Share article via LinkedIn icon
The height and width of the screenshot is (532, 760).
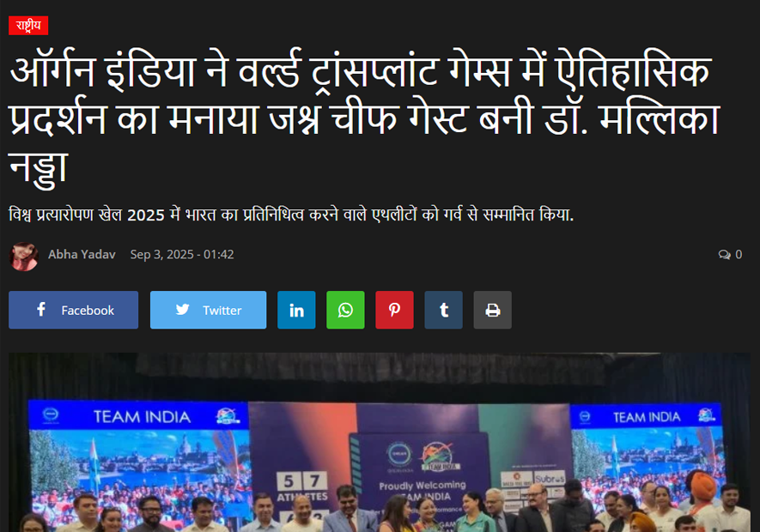pyautogui.click(x=296, y=310)
